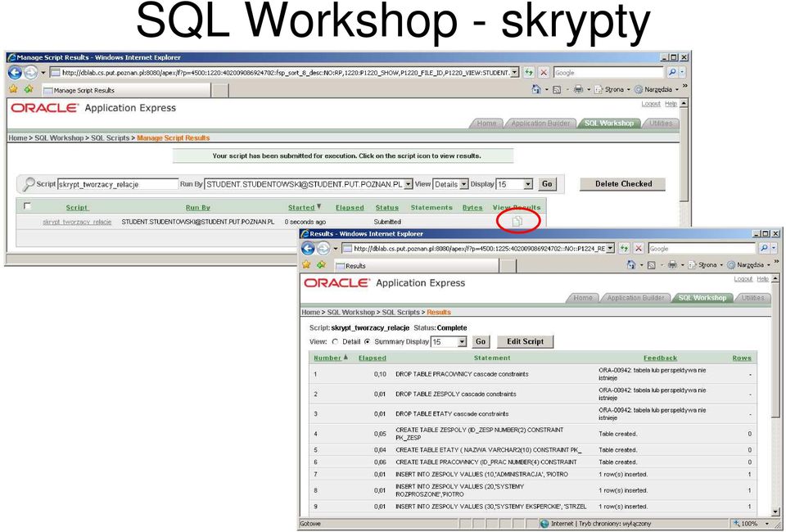Expand address bar dropdown in Manage Script Results
The image size is (786, 532).
coord(514,73)
